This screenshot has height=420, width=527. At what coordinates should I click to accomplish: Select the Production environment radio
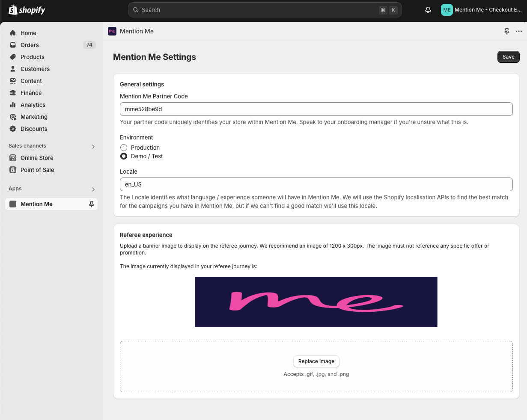tap(124, 148)
